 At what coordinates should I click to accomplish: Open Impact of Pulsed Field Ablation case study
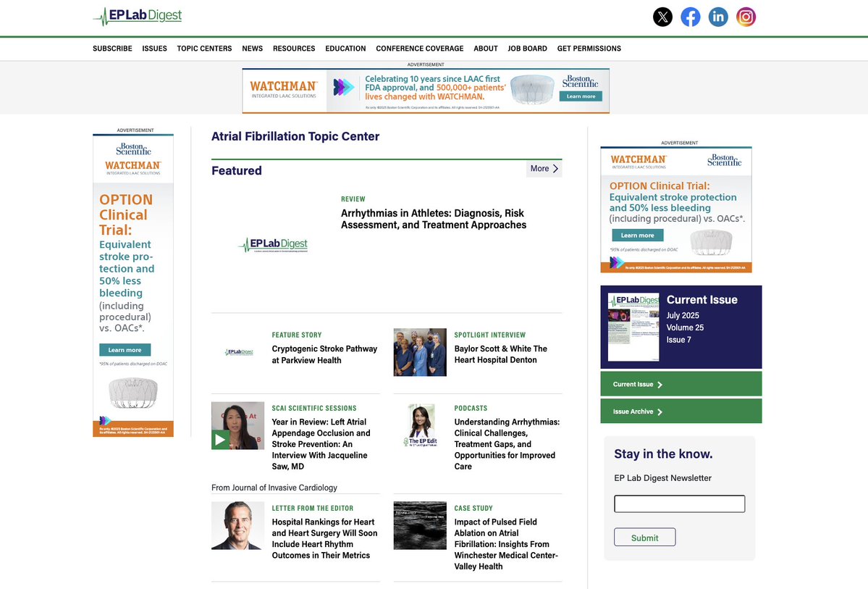[x=506, y=544]
